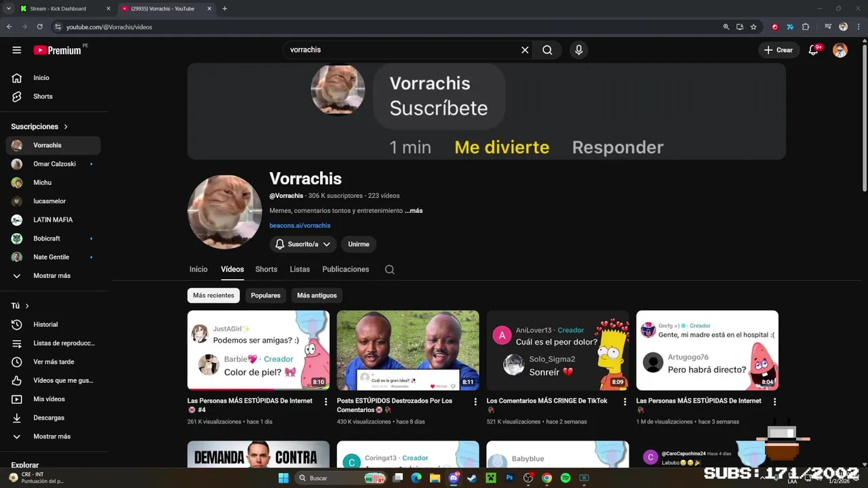
Task: Click the magnifier search button
Action: point(547,50)
